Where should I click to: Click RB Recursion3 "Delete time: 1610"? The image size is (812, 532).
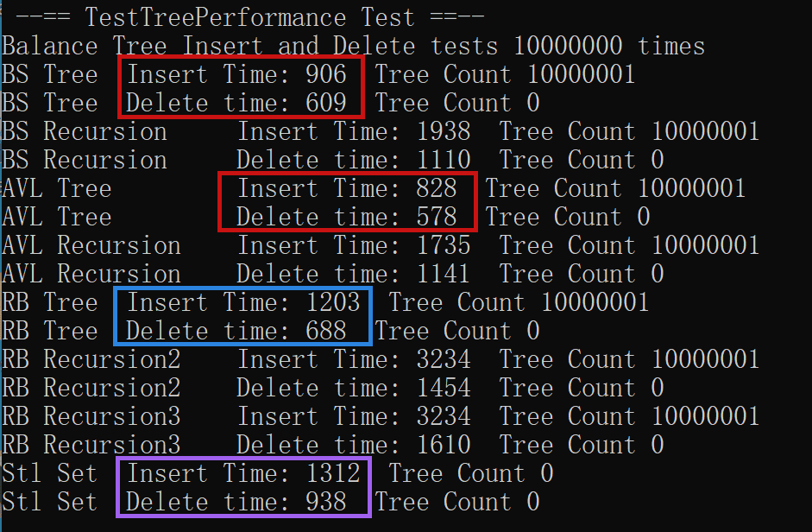click(x=353, y=445)
